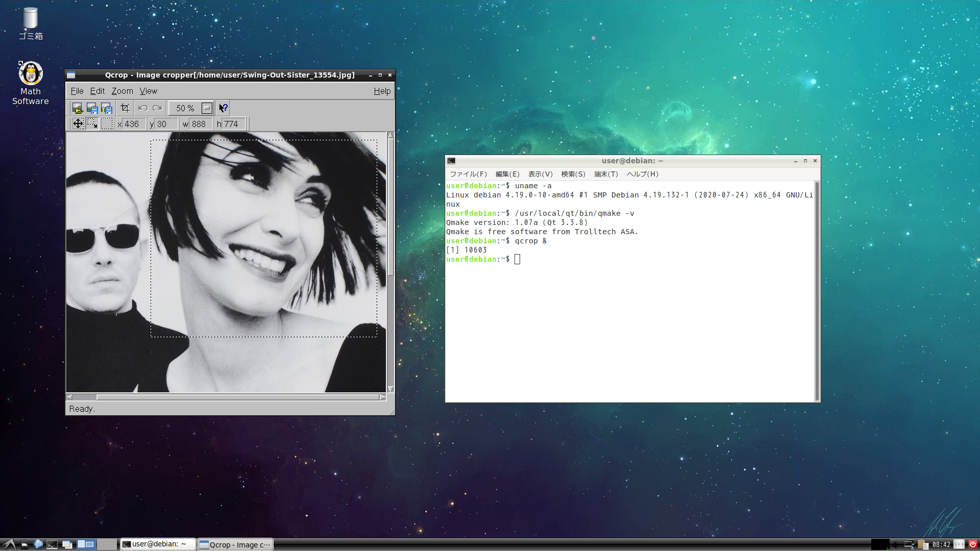
Task: Click the Qcrop window menu icon in title bar
Action: (71, 75)
